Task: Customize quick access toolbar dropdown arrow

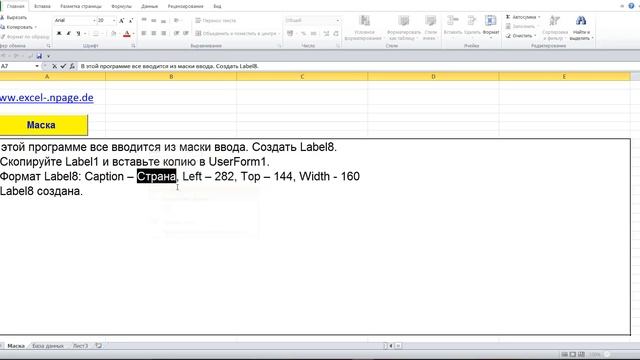Action: click(48, 56)
